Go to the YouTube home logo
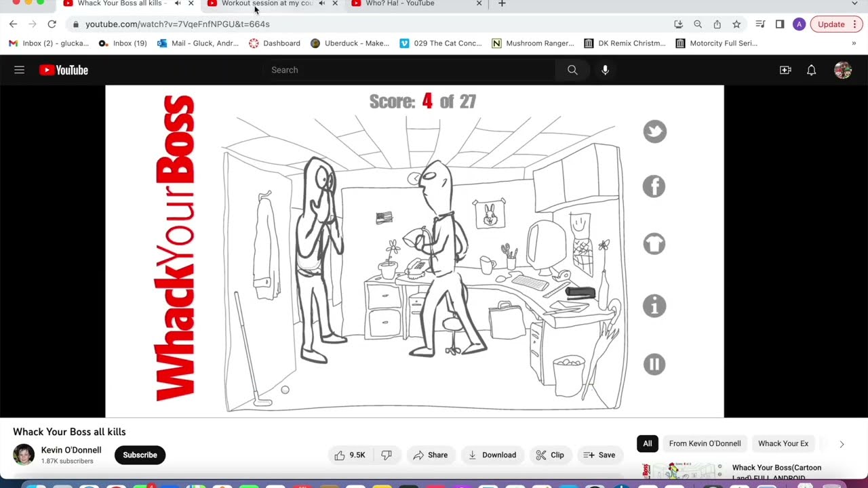Screen dimensions: 868x488 coord(64,70)
